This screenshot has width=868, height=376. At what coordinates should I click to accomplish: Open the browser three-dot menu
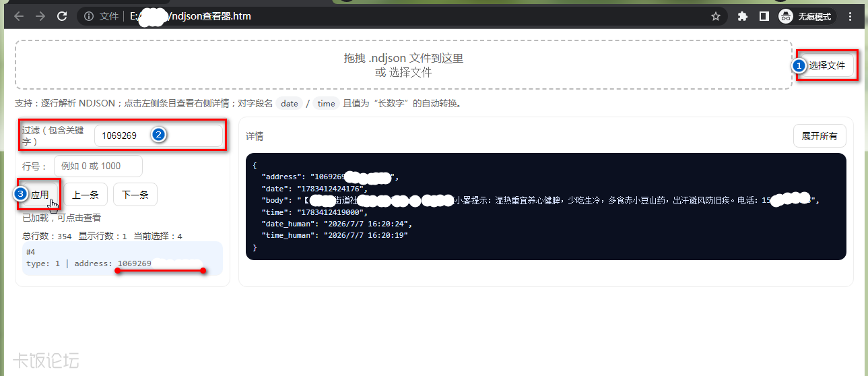pos(850,16)
